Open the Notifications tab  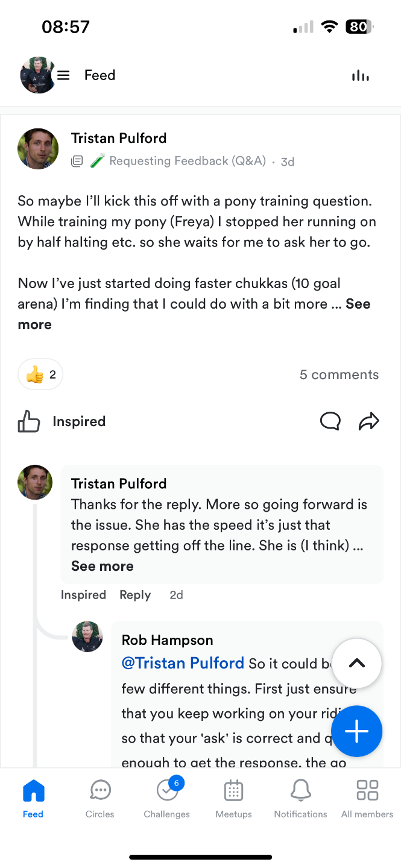[300, 790]
